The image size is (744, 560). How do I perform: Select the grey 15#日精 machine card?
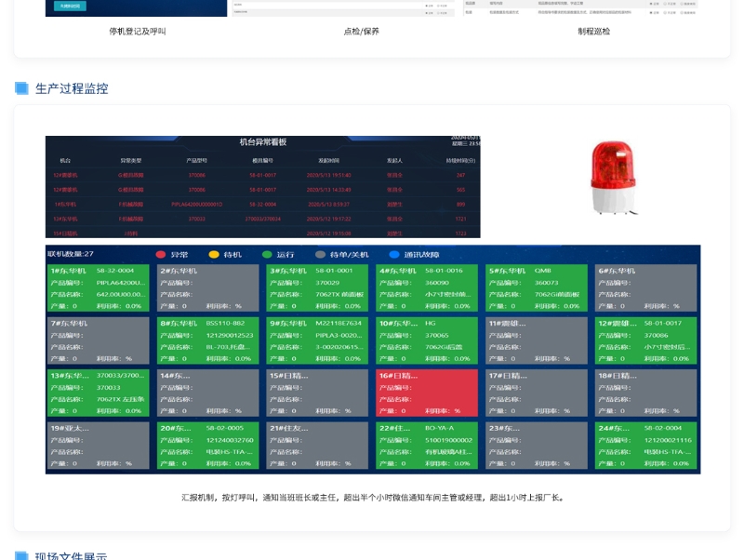(317, 393)
